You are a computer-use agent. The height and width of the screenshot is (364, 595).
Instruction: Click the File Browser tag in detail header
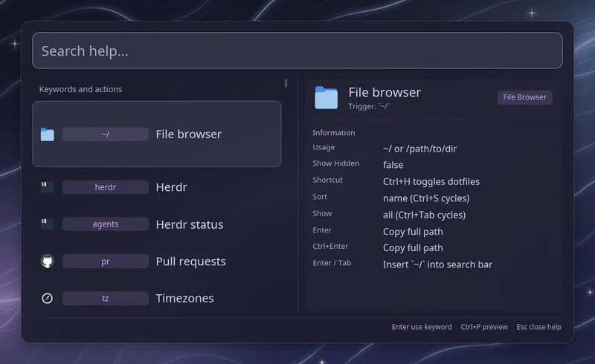525,97
